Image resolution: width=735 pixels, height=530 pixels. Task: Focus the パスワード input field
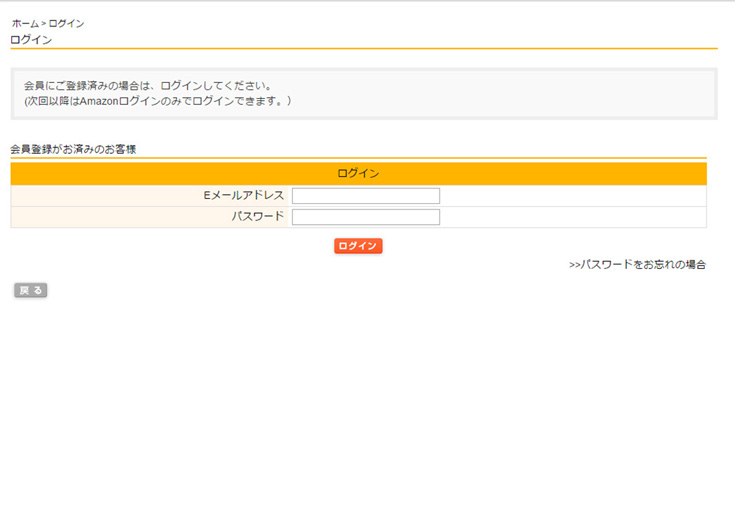pos(365,217)
